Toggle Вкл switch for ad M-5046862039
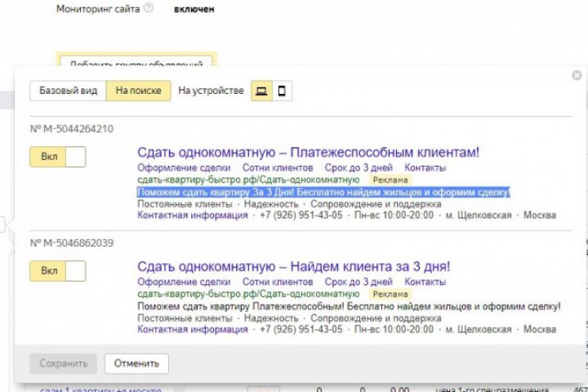Screen dimensions: 588x392 click(x=58, y=271)
